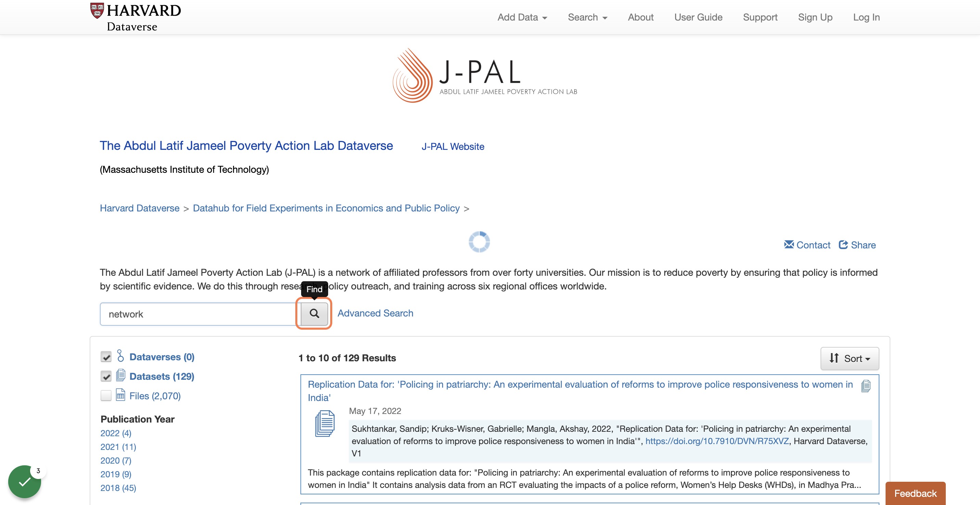Expand the Search dropdown in top navigation
980x505 pixels.
coord(588,17)
